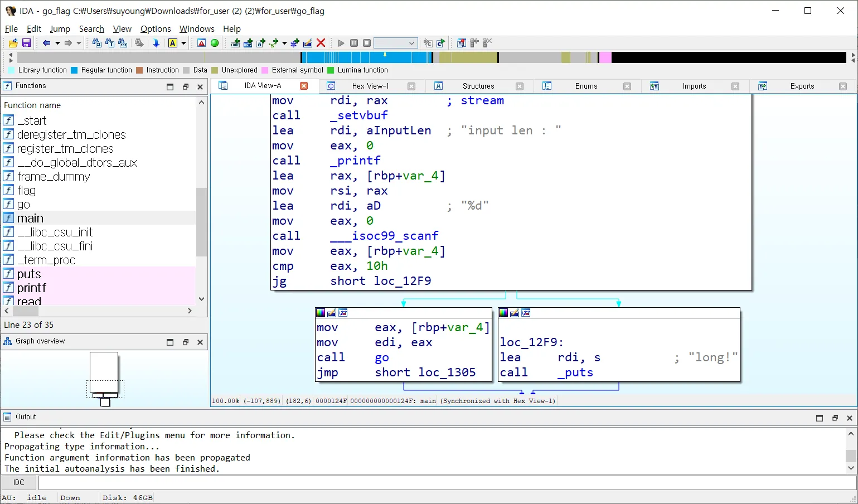This screenshot has height=504, width=858.
Task: Click the back navigation arrow icon
Action: [x=46, y=43]
